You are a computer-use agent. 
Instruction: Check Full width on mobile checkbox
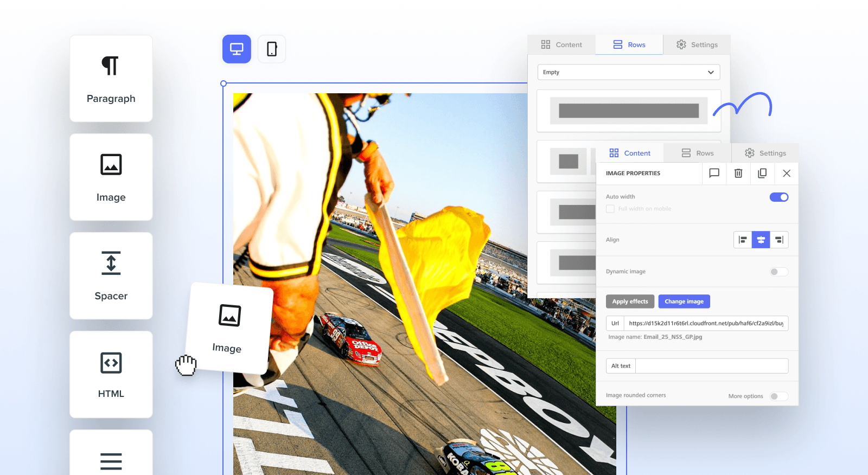click(x=610, y=209)
